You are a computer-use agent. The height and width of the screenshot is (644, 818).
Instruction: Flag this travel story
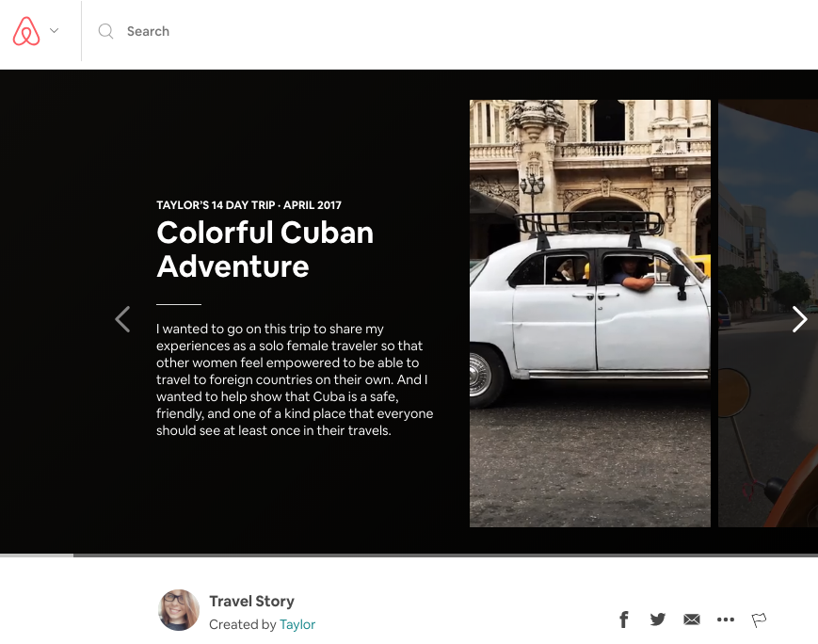759,620
